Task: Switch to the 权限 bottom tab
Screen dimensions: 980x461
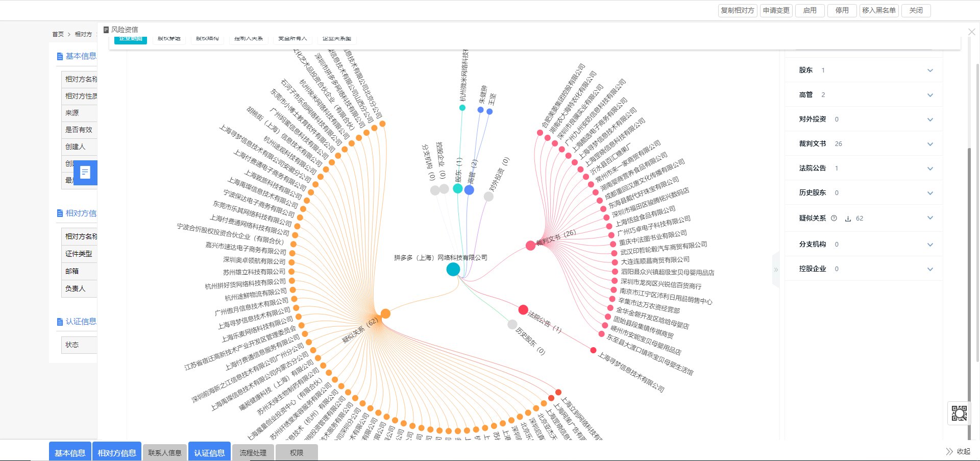Action: pyautogui.click(x=297, y=452)
